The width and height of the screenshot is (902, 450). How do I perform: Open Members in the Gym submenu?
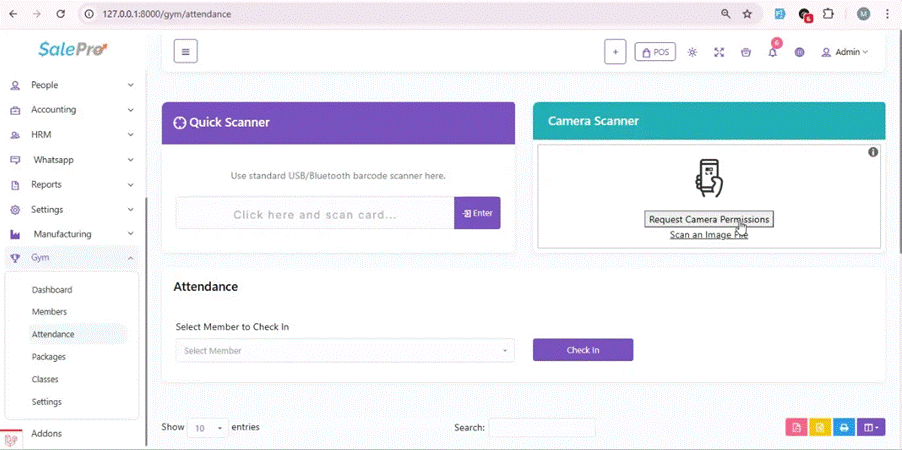point(49,312)
